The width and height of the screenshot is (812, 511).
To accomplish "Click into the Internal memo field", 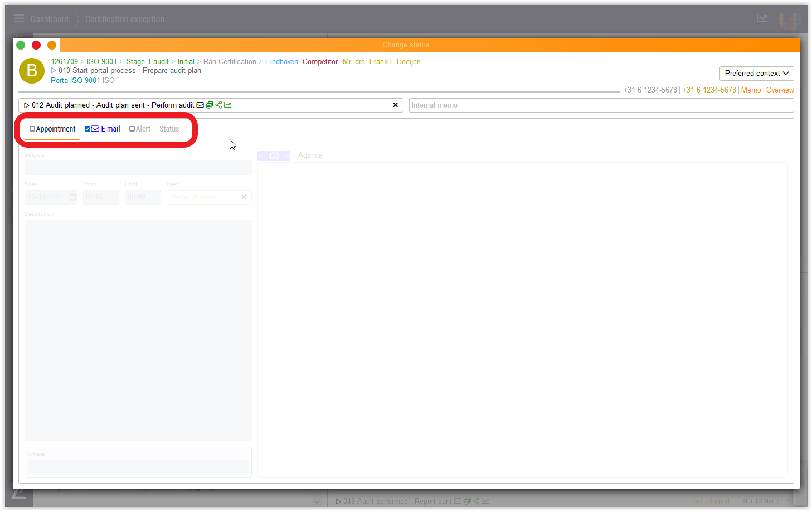I will coord(601,105).
